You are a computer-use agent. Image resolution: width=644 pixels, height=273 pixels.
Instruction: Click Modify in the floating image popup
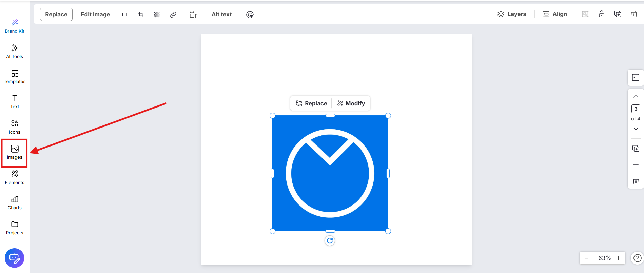coord(351,103)
